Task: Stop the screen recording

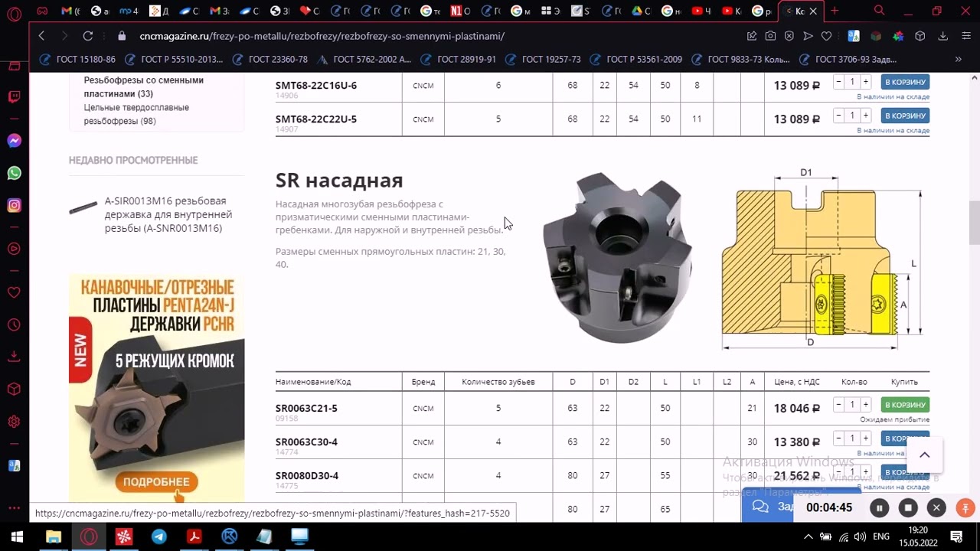Action: 908,507
